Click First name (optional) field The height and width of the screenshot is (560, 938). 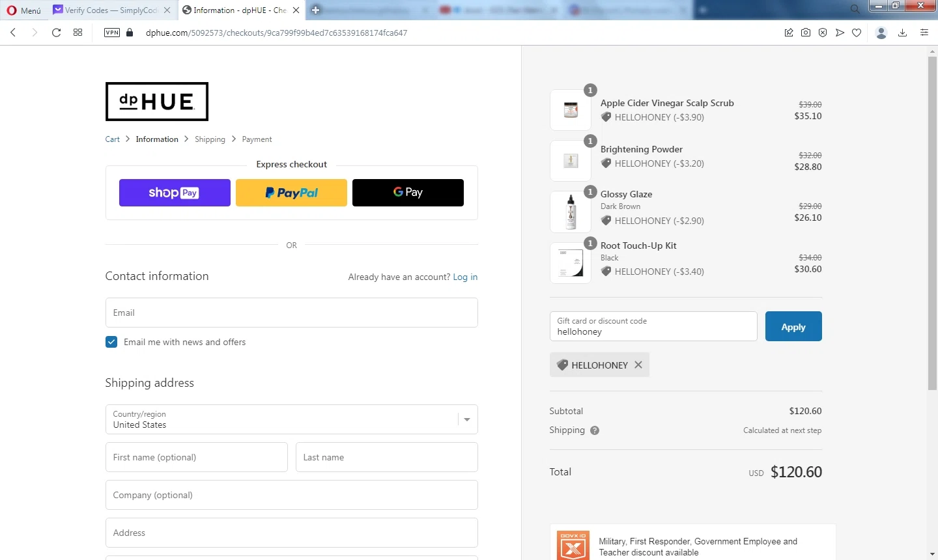pyautogui.click(x=196, y=457)
